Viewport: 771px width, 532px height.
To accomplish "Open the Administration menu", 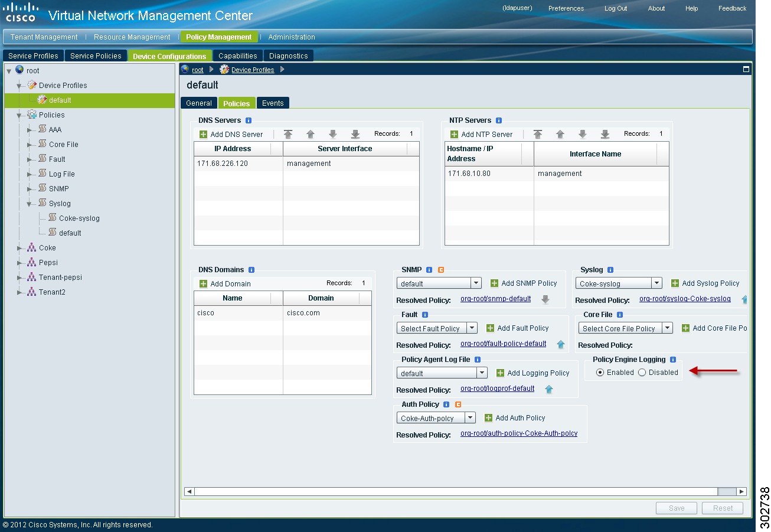I will 292,37.
